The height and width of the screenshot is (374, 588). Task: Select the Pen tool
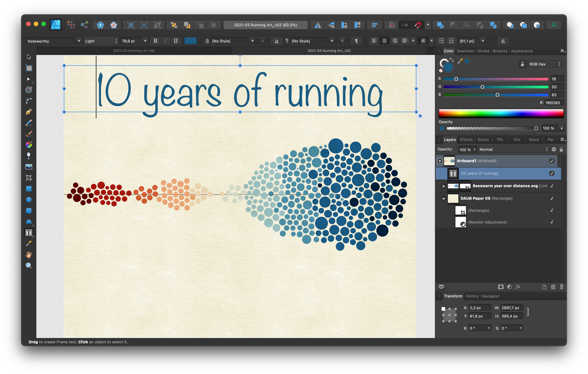(x=29, y=112)
